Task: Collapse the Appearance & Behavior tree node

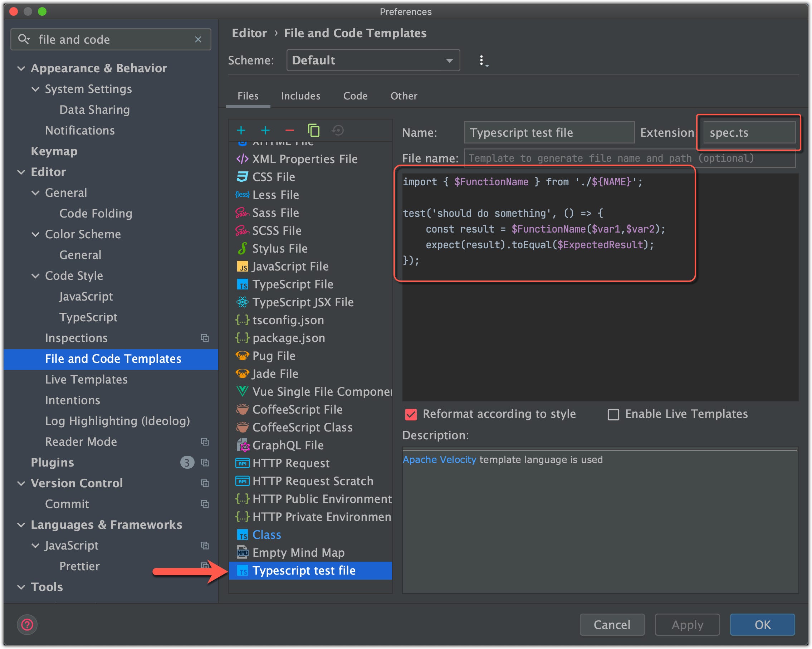Action: pyautogui.click(x=21, y=69)
